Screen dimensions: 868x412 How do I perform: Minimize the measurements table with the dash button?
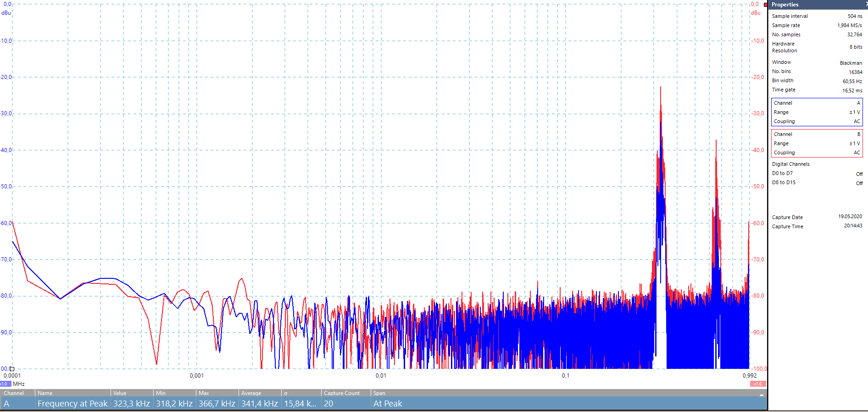tap(762, 395)
